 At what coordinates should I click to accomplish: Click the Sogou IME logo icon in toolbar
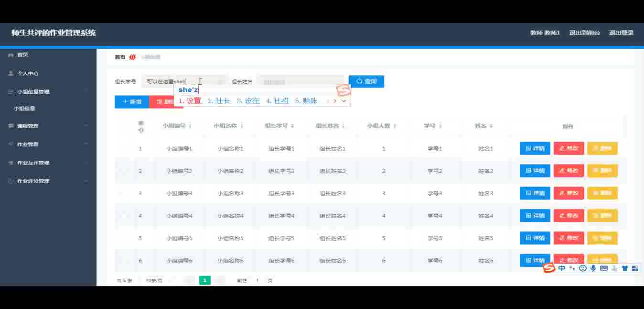[549, 268]
